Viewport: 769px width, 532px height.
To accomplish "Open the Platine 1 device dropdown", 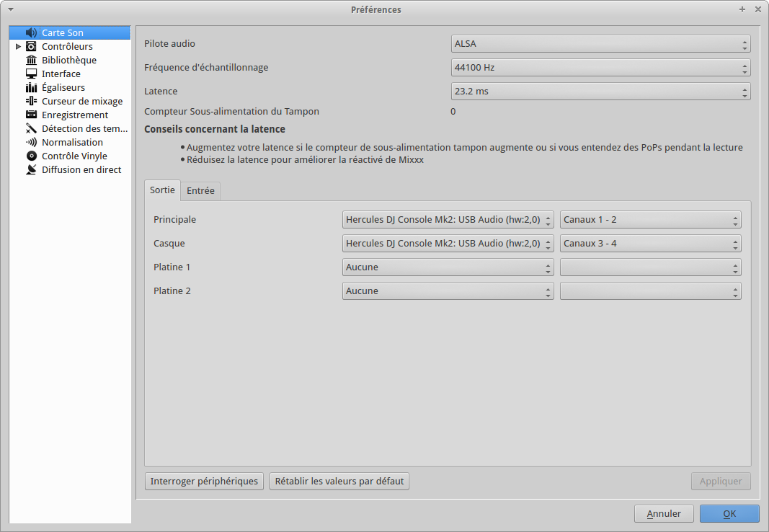I will 448,267.
